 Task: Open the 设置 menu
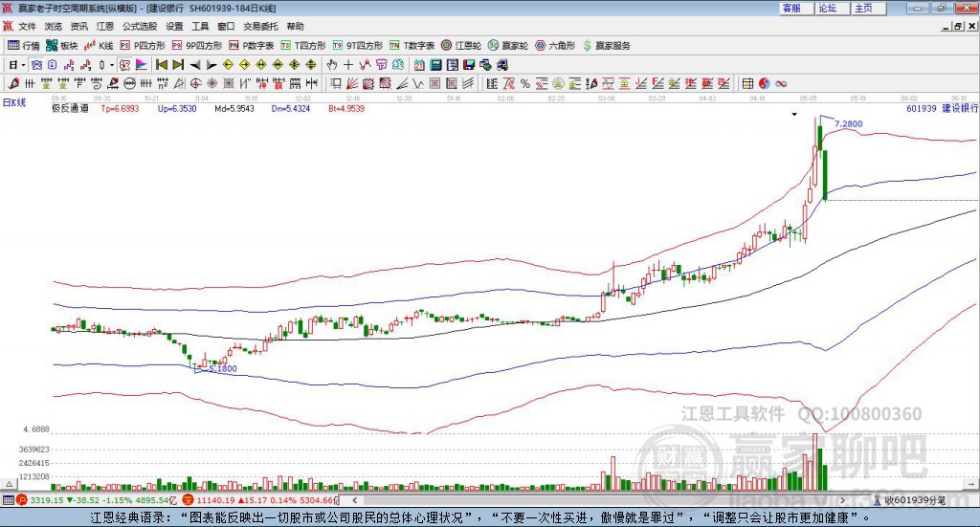(174, 26)
